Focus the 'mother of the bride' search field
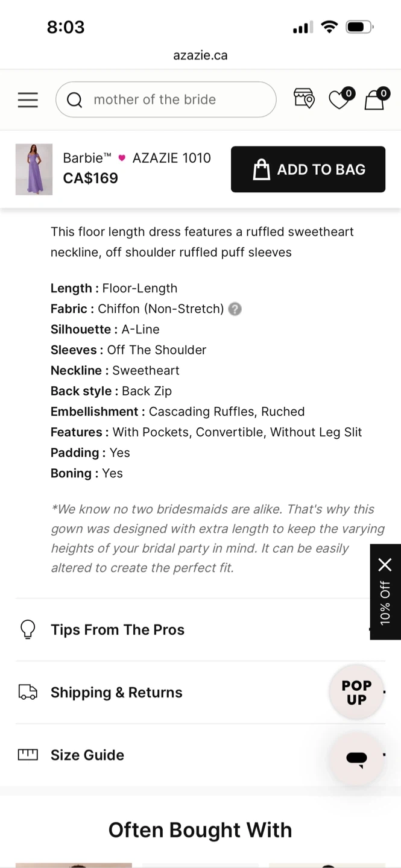This screenshot has height=868, width=401. pyautogui.click(x=175, y=100)
